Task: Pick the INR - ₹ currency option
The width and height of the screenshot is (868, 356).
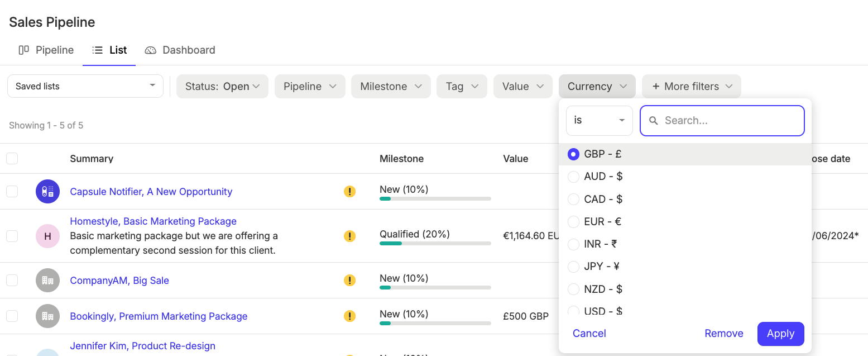Action: tap(685, 244)
